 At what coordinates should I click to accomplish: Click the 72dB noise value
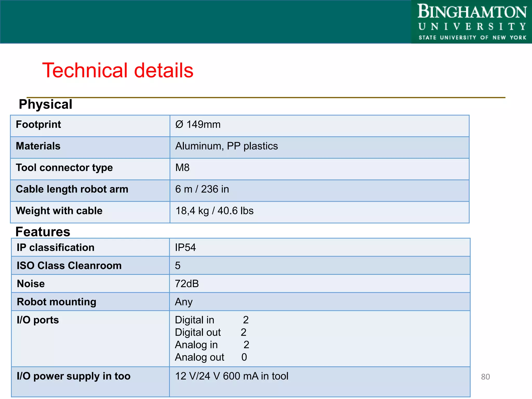(x=187, y=284)
